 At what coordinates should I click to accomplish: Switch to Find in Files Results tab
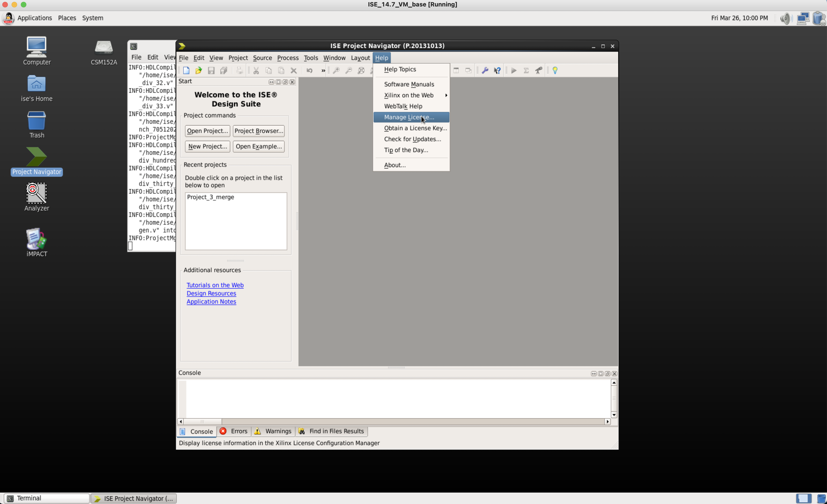tap(331, 431)
